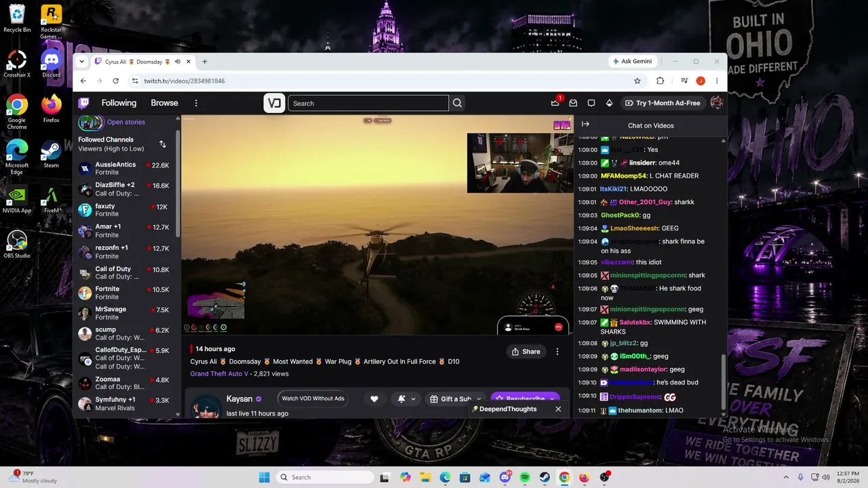Screen dimensions: 868x488
Task: Open the Kaysan channel name link
Action: point(239,399)
